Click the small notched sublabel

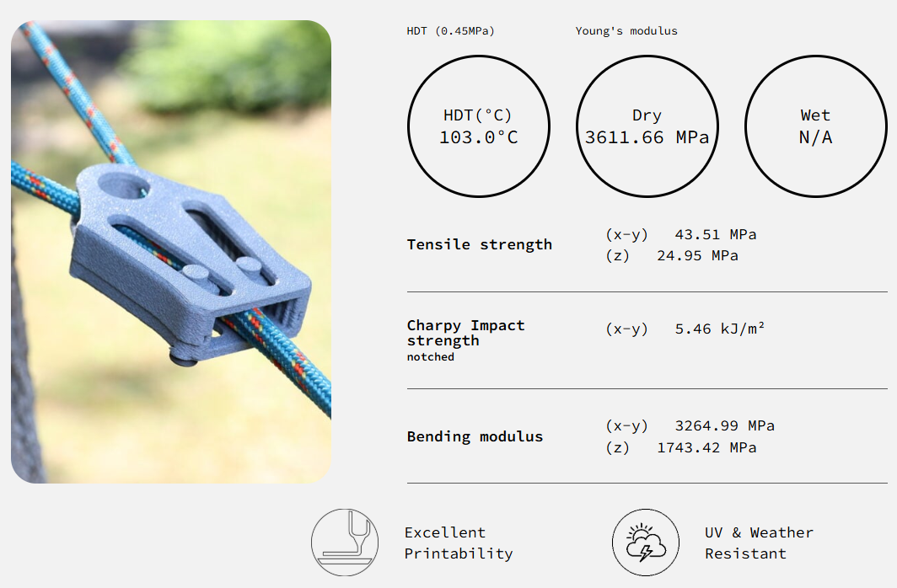[x=430, y=357]
